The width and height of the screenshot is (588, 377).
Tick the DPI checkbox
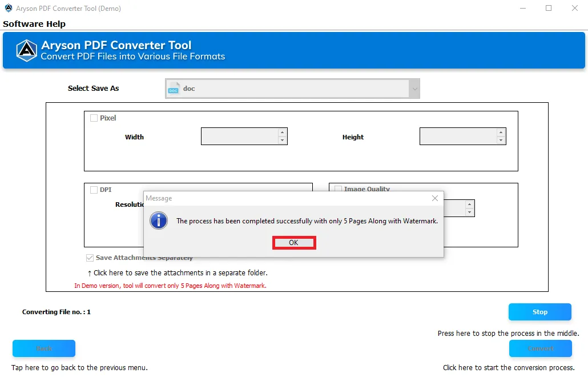pyautogui.click(x=94, y=190)
